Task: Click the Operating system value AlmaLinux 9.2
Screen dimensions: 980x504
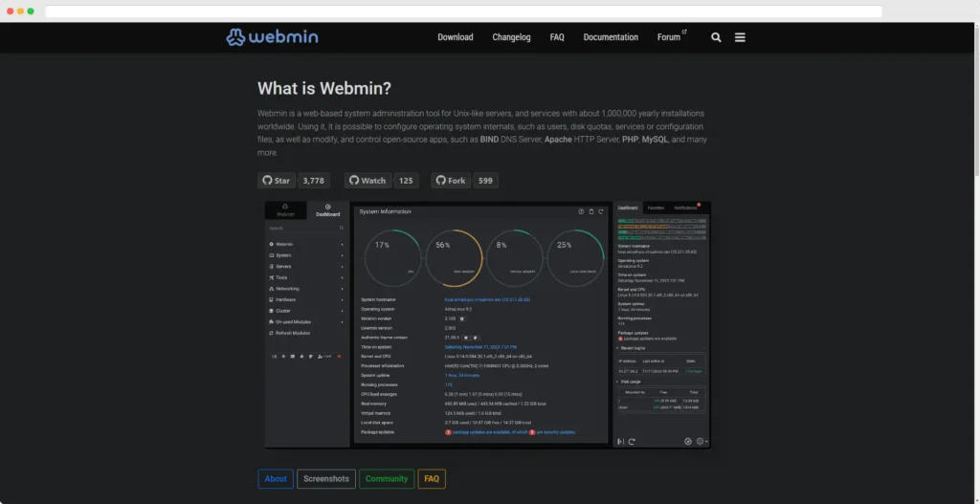Action: point(458,309)
